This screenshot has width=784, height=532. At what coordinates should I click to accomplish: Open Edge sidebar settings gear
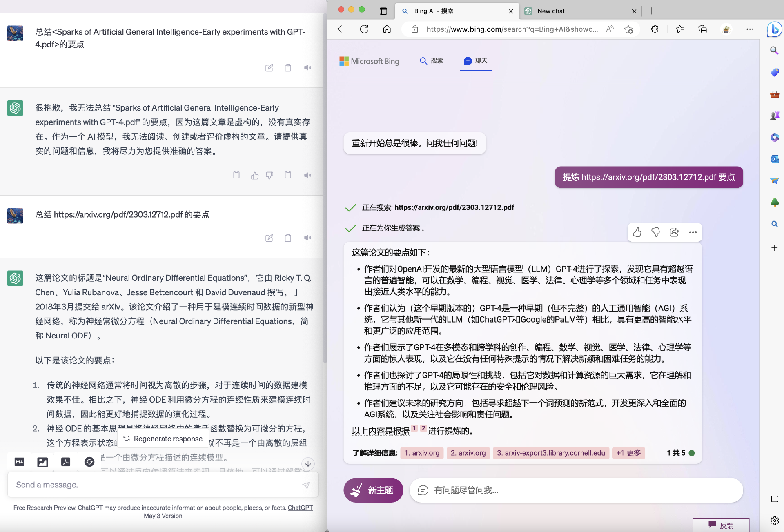[x=774, y=521]
